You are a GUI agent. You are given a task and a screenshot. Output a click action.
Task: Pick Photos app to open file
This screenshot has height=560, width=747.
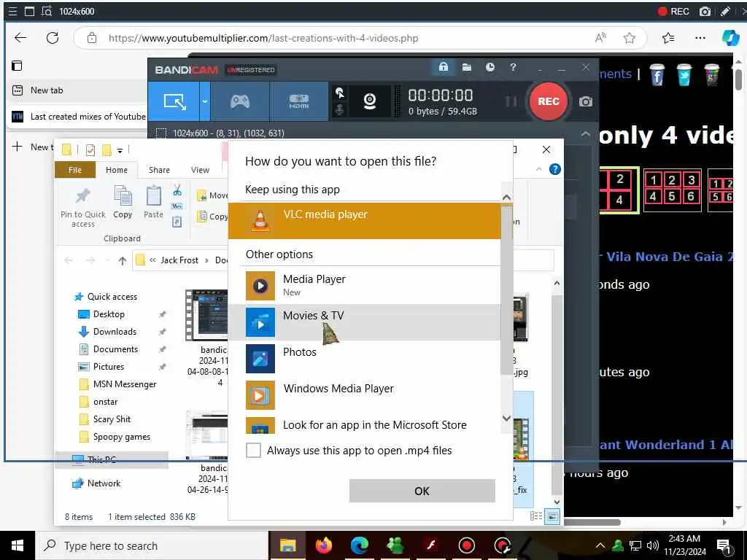[365, 358]
